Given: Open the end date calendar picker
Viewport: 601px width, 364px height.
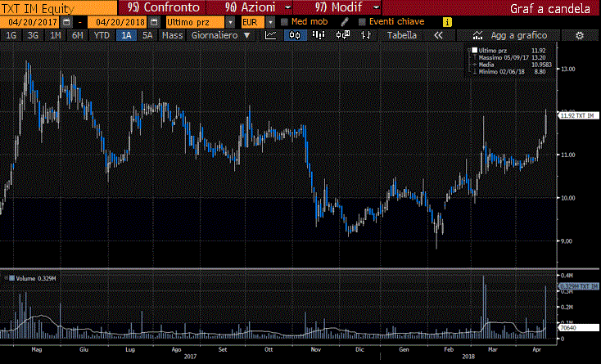Looking at the screenshot, I should [x=154, y=22].
